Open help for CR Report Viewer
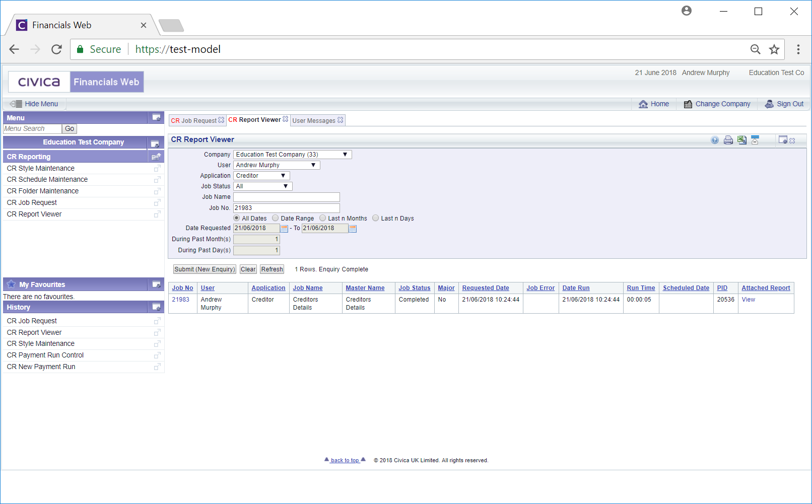 [x=715, y=140]
